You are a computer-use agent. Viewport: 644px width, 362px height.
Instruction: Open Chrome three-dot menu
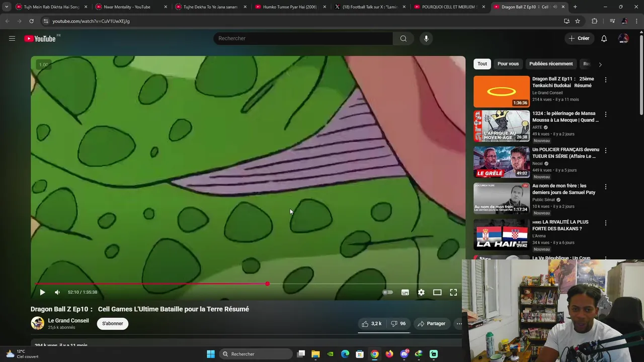point(637,21)
